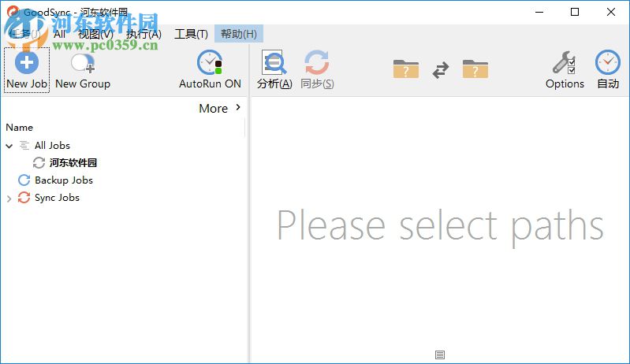Click the Name column header

click(x=19, y=127)
